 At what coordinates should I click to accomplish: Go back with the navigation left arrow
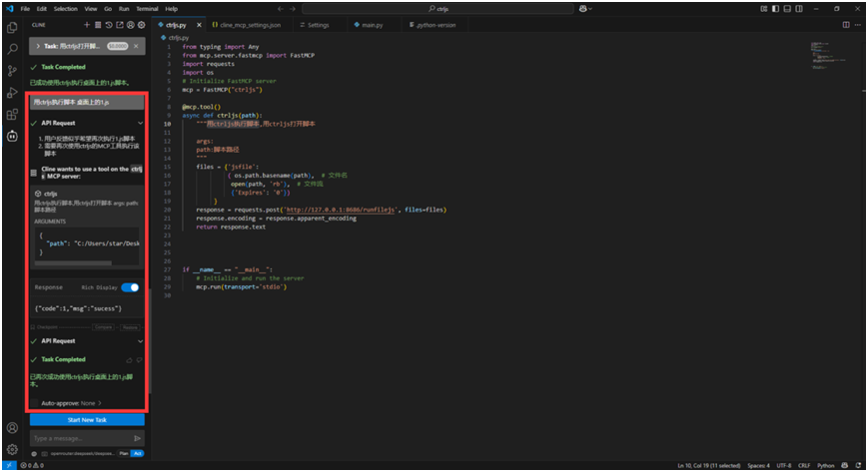pyautogui.click(x=280, y=9)
